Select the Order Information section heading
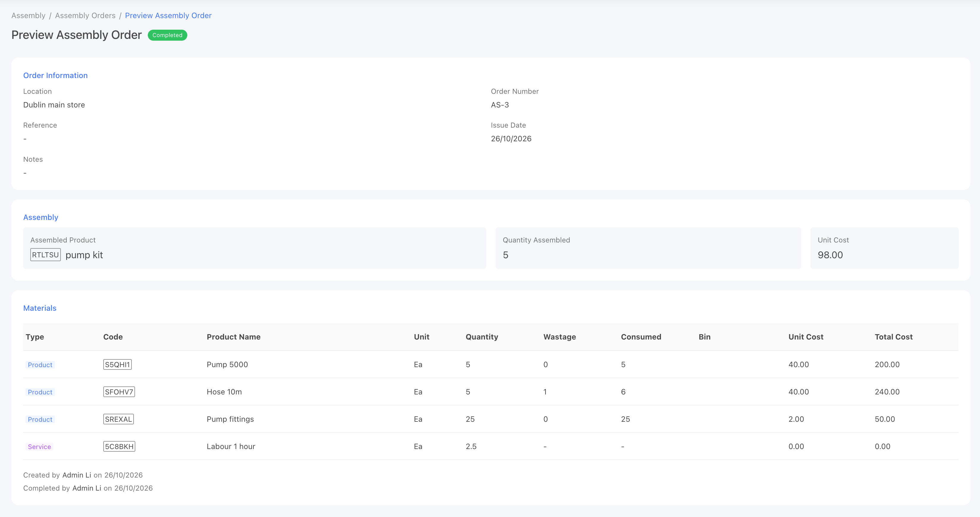Image resolution: width=980 pixels, height=517 pixels. (55, 75)
